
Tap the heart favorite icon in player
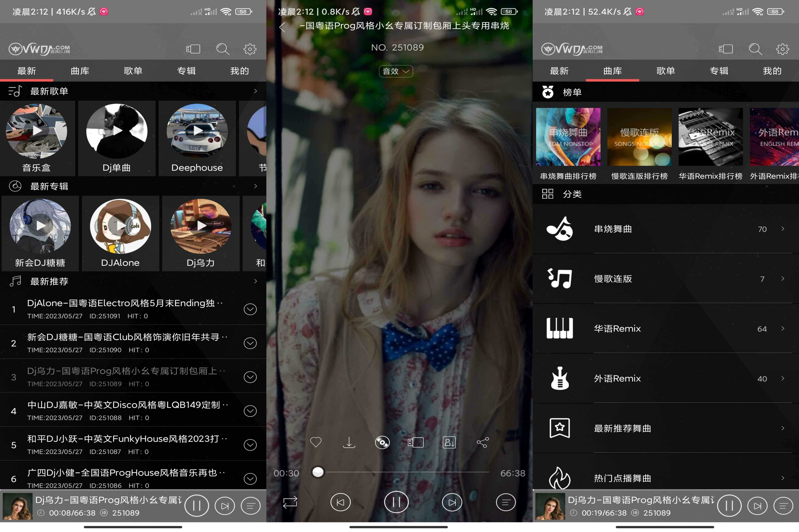[316, 442]
